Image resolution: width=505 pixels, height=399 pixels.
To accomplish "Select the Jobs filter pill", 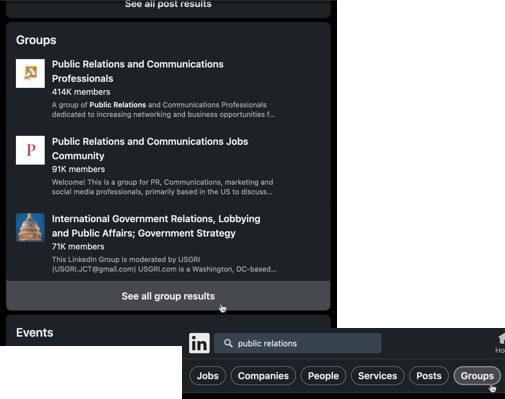I will 208,376.
